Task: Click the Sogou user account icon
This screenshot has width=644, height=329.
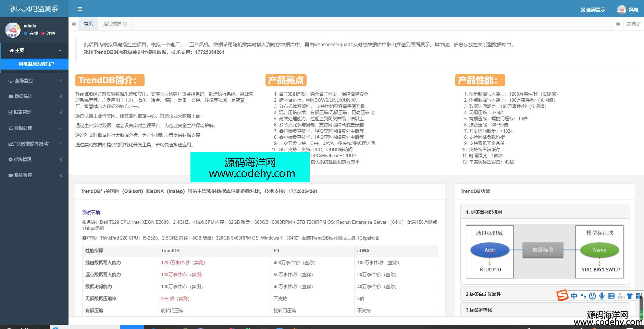Action: (x=621, y=296)
